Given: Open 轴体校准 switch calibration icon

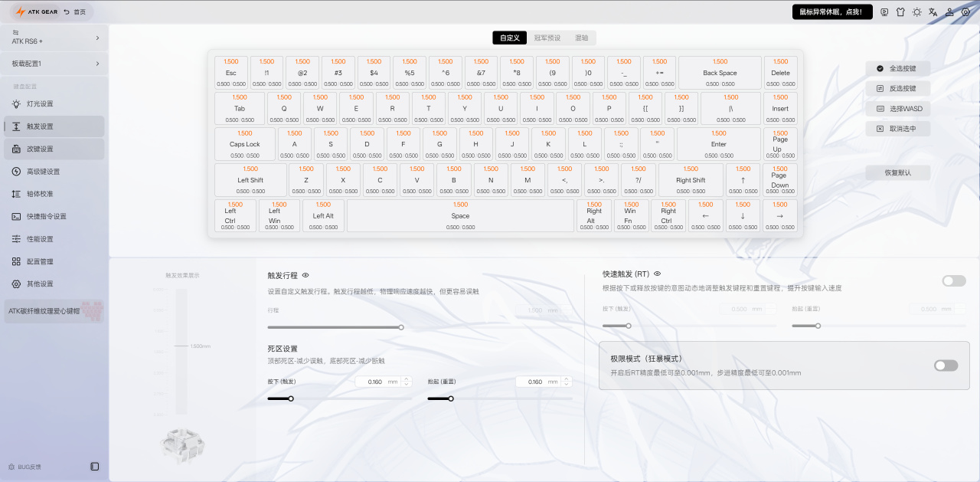Looking at the screenshot, I should (16, 194).
